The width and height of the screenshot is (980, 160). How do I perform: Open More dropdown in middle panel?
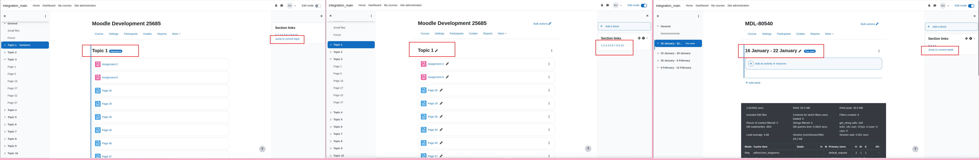click(x=502, y=34)
